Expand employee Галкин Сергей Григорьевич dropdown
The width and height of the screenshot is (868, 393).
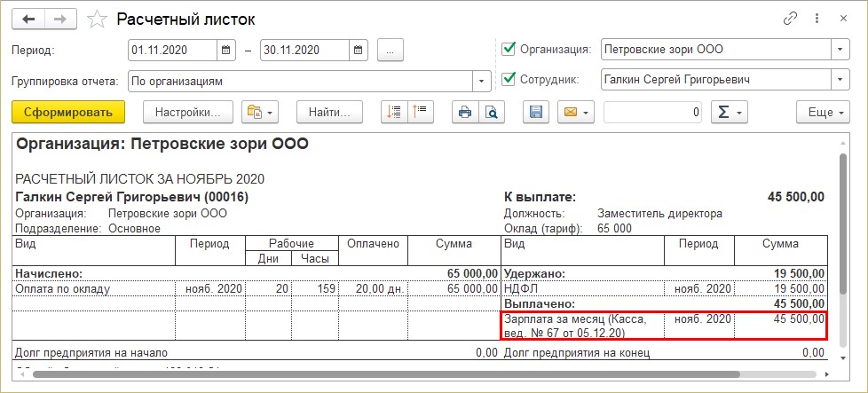(840, 80)
